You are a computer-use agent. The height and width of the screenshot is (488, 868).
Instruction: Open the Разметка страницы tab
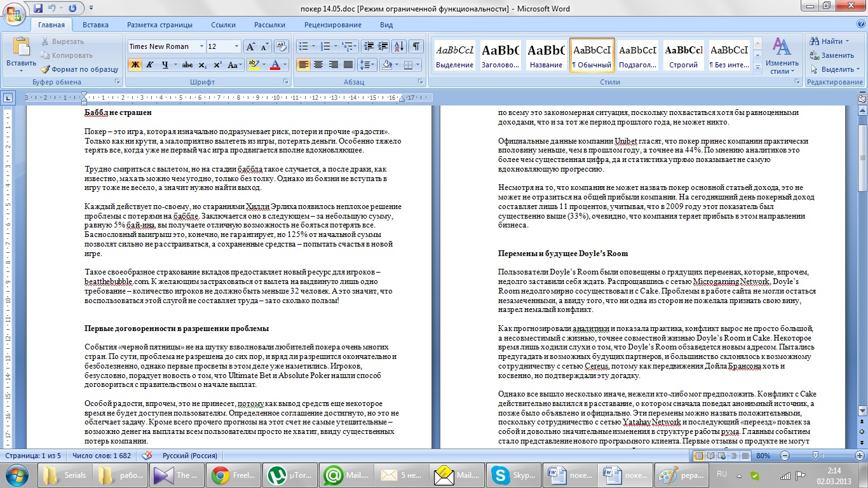coord(159,25)
